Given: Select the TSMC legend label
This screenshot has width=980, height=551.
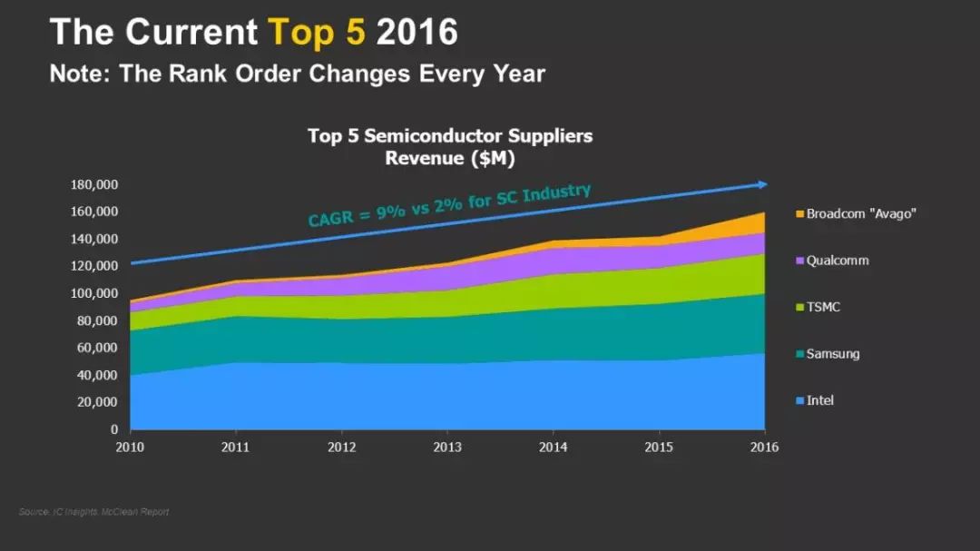Looking at the screenshot, I should [823, 307].
